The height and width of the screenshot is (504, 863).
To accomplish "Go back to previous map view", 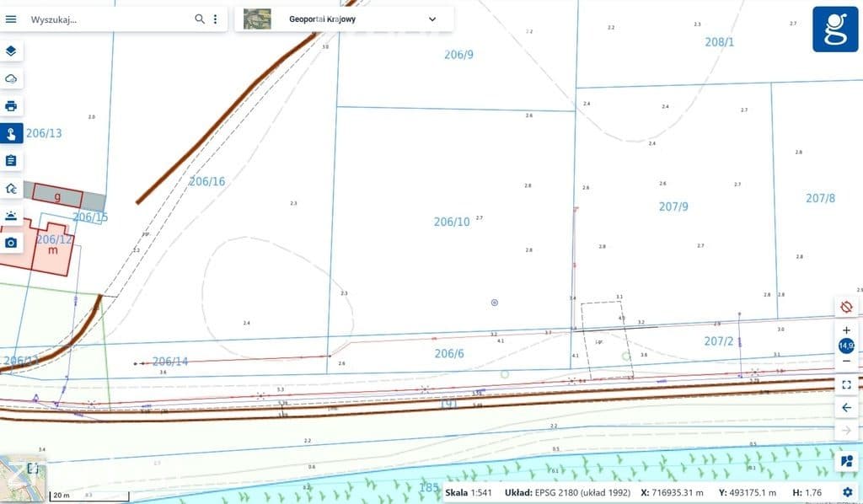I will coord(846,408).
